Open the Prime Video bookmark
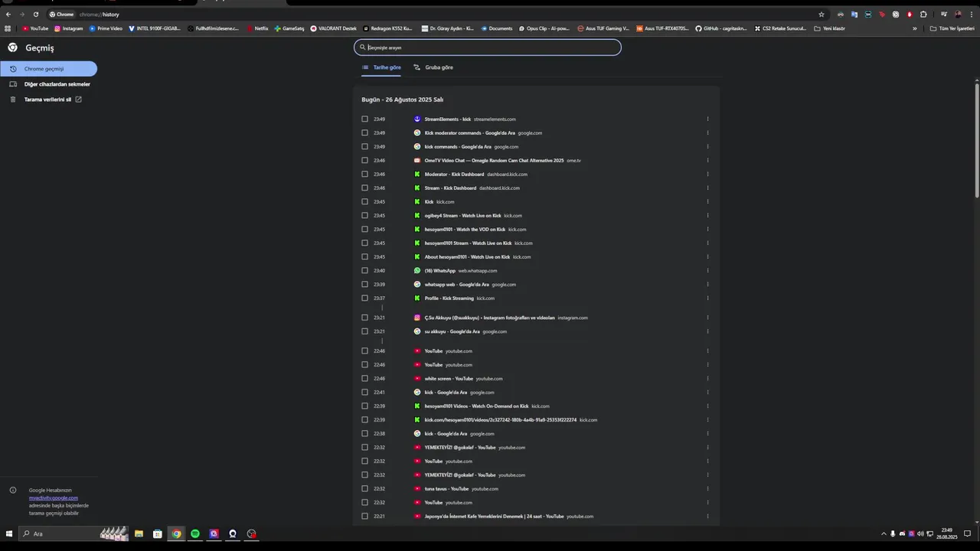980x551 pixels. pyautogui.click(x=106, y=28)
